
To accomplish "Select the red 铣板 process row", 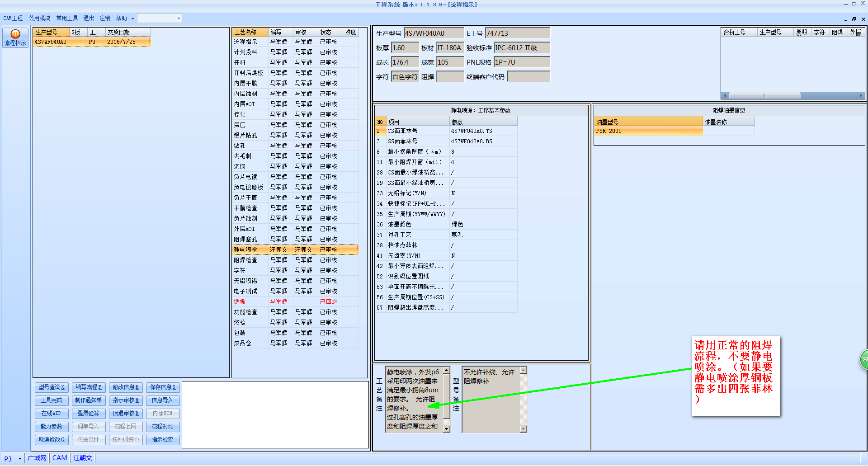I will click(x=295, y=301).
